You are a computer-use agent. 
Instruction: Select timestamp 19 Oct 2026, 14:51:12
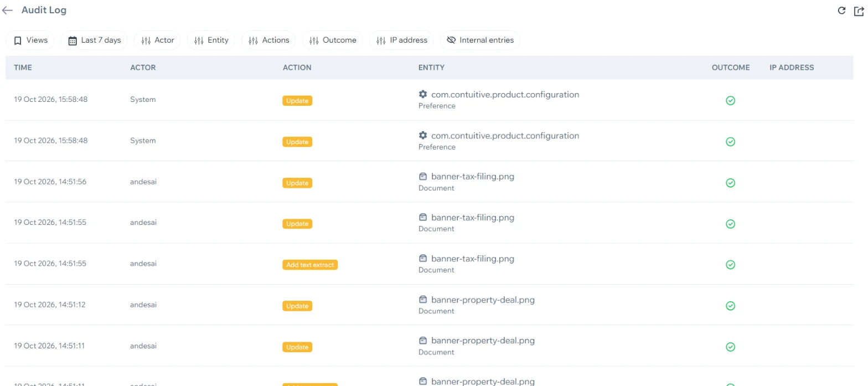pyautogui.click(x=50, y=305)
